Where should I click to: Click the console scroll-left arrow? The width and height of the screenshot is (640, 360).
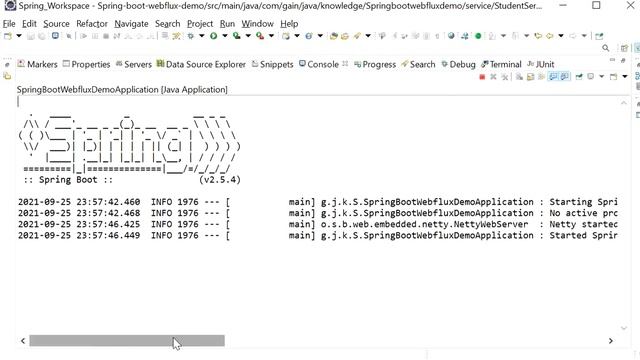pos(23,341)
